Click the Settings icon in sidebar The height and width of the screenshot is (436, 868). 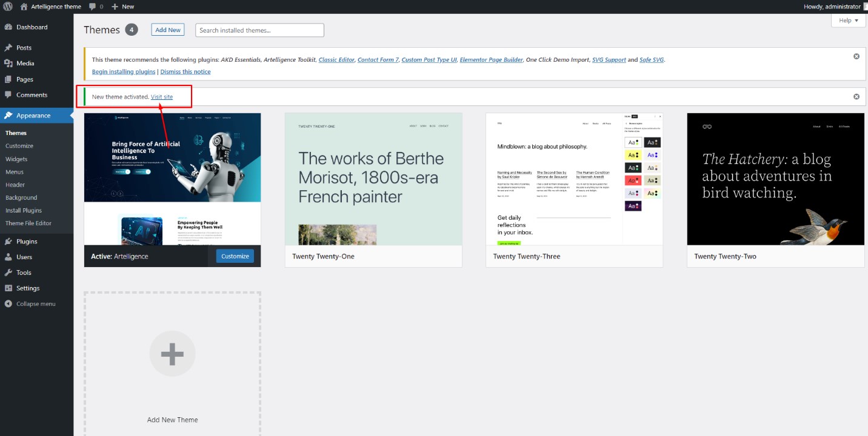point(8,288)
